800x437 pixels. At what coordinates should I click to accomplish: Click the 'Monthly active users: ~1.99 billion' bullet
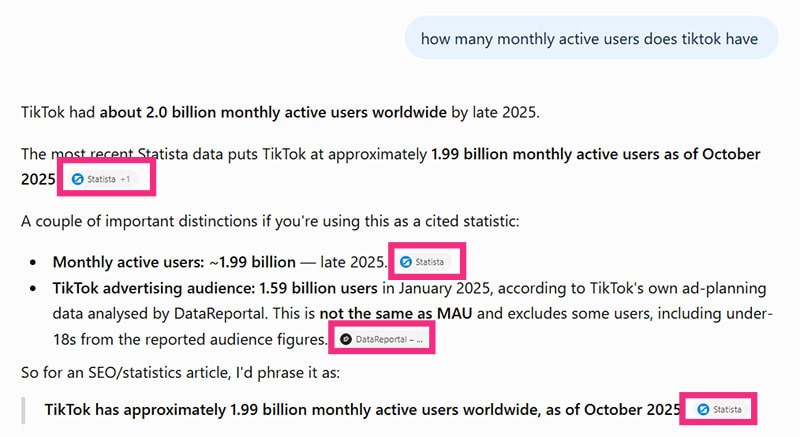point(174,262)
